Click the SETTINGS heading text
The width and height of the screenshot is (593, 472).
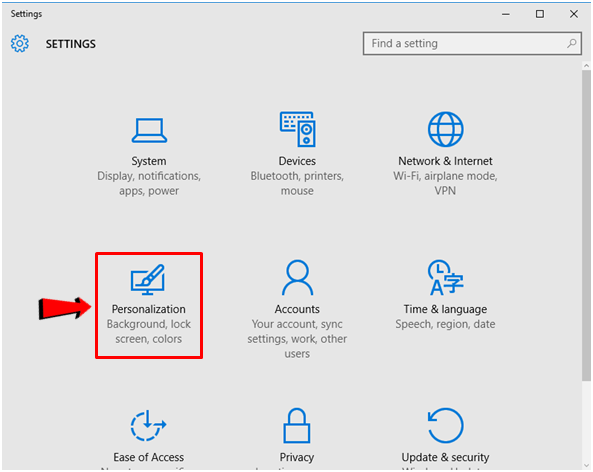tap(71, 44)
